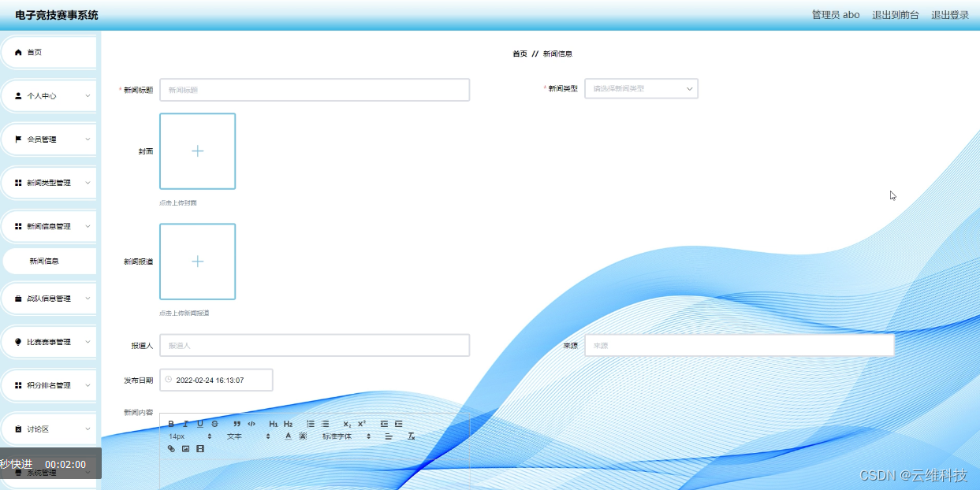This screenshot has width=980, height=490.
Task: Open the text alignment option
Action: 389,436
